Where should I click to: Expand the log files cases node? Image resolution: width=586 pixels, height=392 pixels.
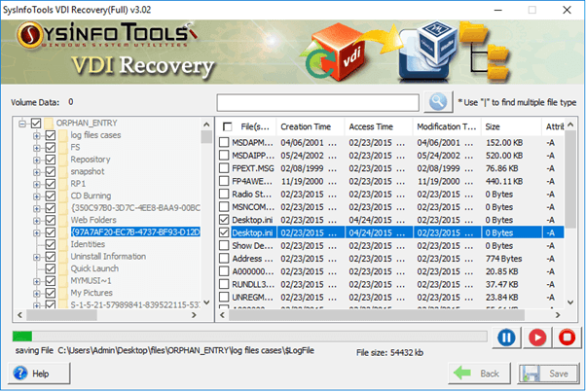(37, 135)
